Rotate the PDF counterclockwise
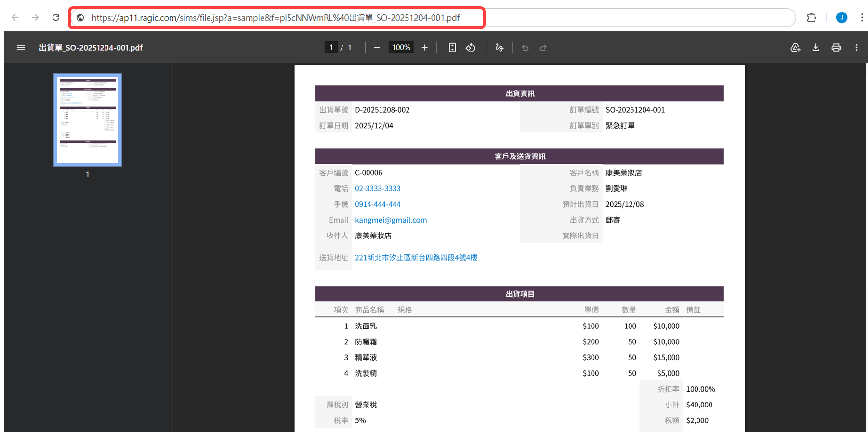868x432 pixels. click(x=471, y=48)
